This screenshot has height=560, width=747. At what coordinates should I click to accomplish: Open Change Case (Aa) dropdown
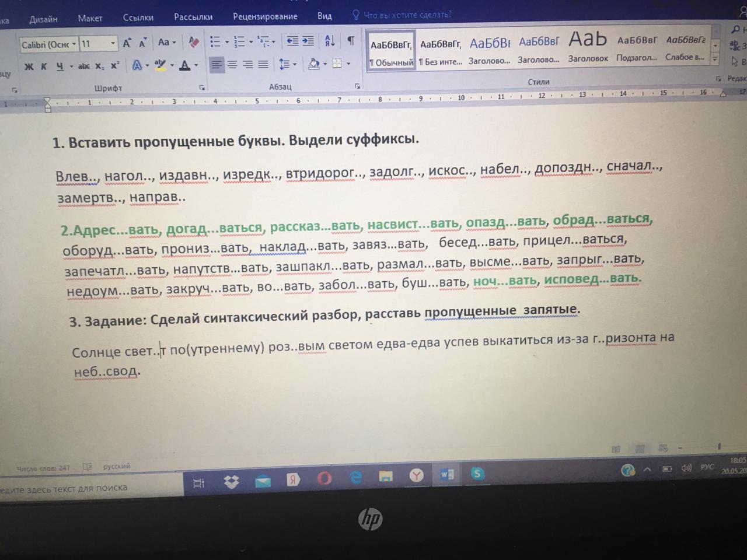point(166,42)
